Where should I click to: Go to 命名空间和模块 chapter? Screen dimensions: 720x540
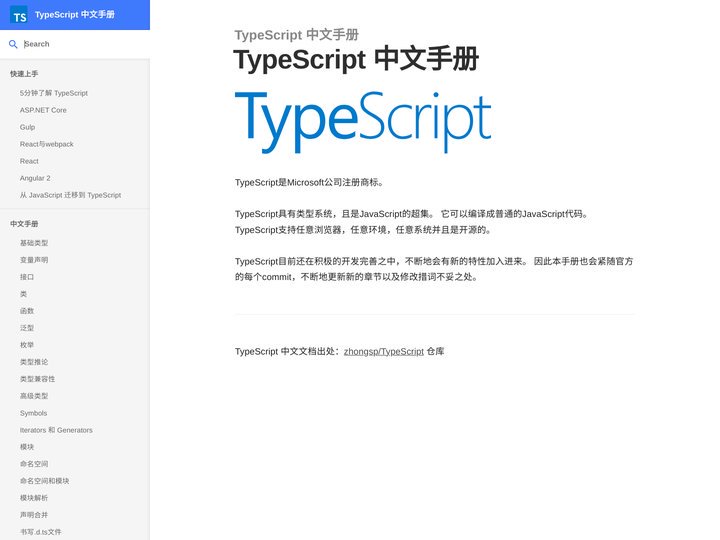coord(45,481)
